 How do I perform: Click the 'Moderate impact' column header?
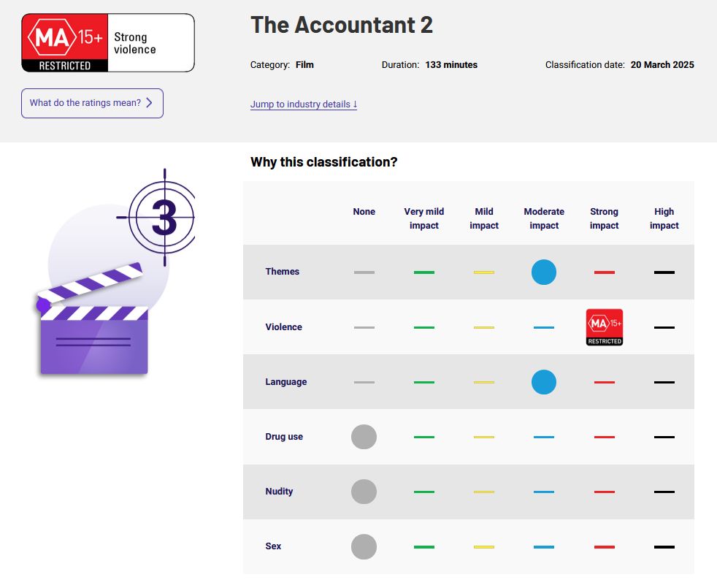pos(544,218)
